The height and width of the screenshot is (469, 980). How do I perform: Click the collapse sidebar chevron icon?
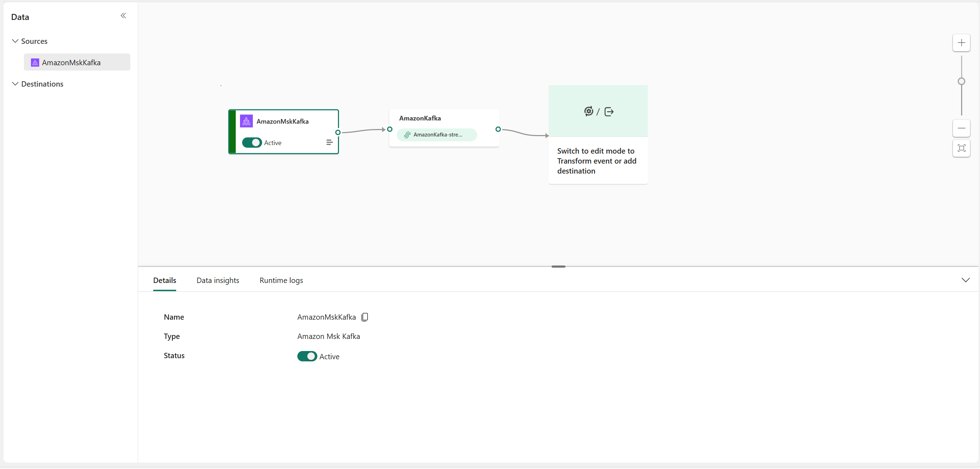click(123, 16)
